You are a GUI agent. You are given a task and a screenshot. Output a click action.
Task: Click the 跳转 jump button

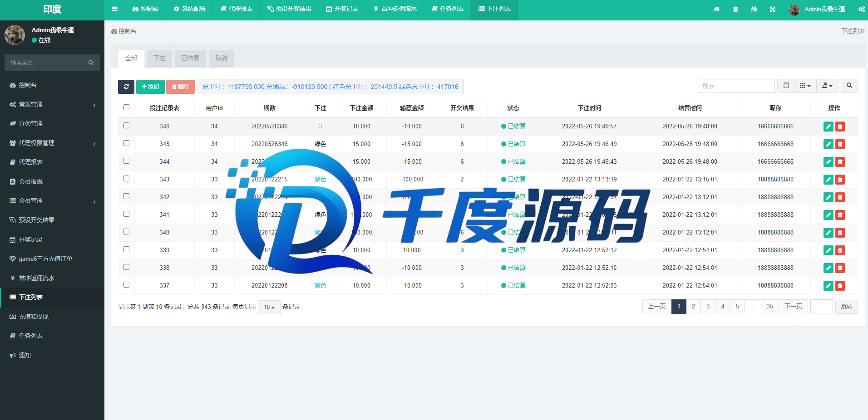point(846,307)
